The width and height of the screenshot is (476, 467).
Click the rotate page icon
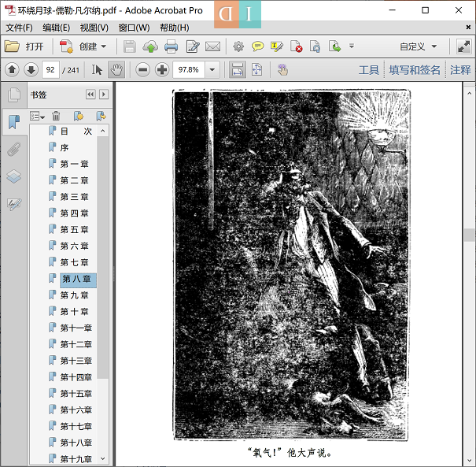coord(315,46)
